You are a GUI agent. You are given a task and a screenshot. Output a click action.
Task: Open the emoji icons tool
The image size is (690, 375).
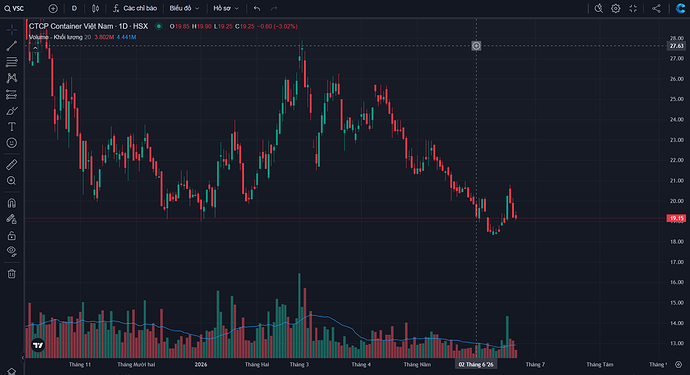click(x=12, y=143)
